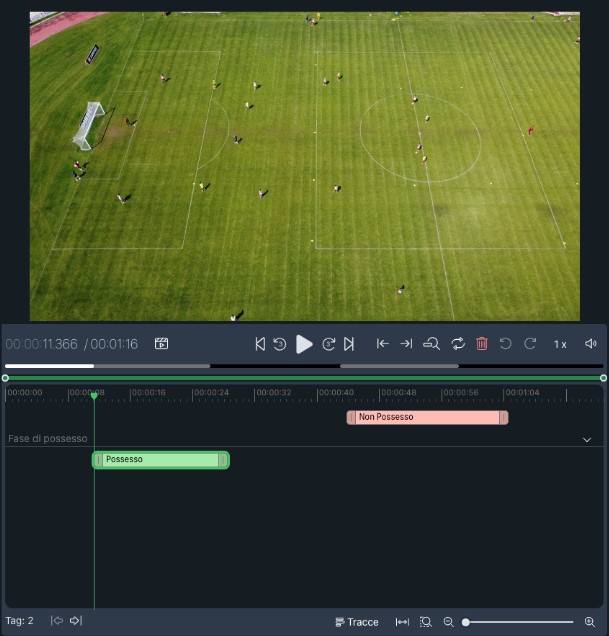The height and width of the screenshot is (636, 609).
Task: Click the Tag: 2 counter
Action: (19, 621)
